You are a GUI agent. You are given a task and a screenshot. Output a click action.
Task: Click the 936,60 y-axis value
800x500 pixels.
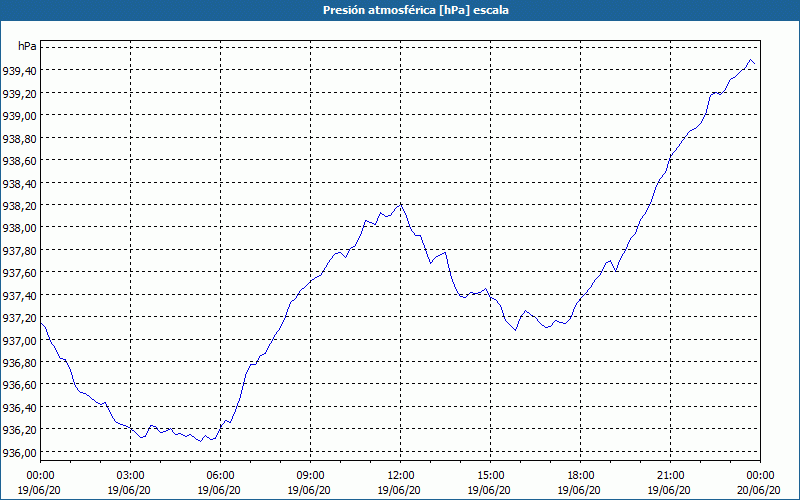pyautogui.click(x=19, y=385)
